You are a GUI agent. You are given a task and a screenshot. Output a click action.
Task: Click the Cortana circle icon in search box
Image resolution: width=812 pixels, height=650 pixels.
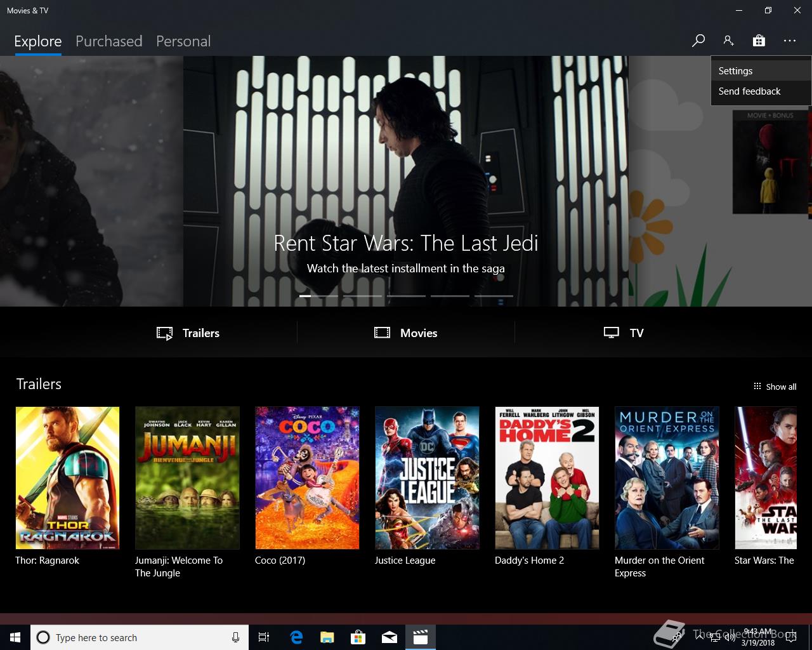(x=43, y=637)
